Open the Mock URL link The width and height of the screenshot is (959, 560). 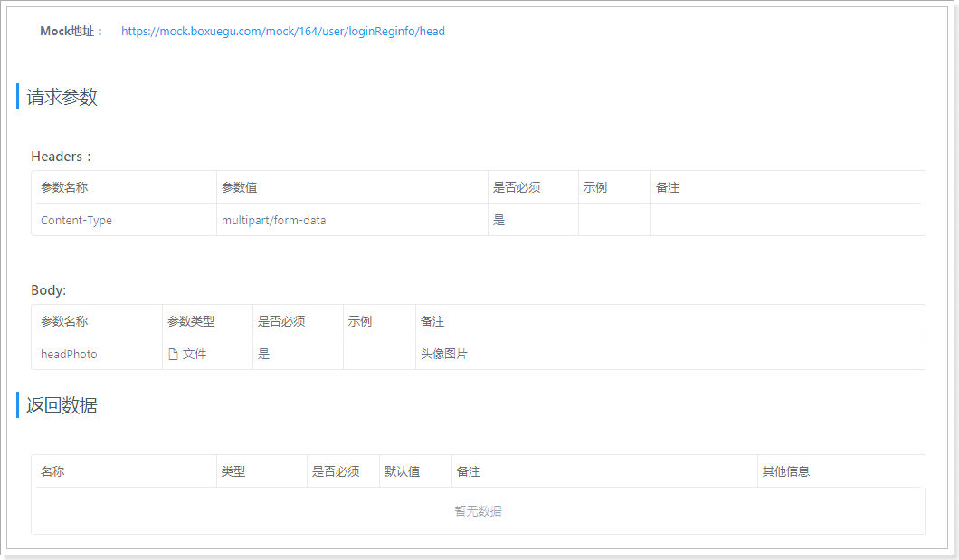[x=282, y=31]
